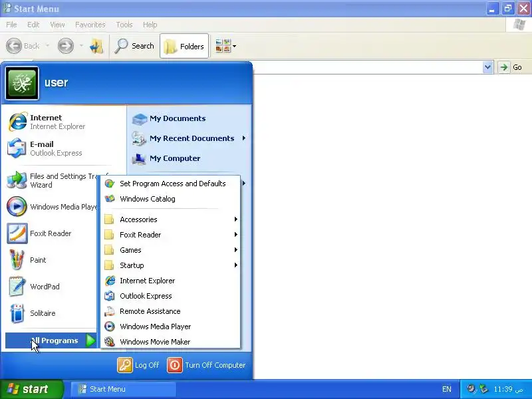
Task: Launch Outlook Express from All Programs list
Action: (170, 296)
